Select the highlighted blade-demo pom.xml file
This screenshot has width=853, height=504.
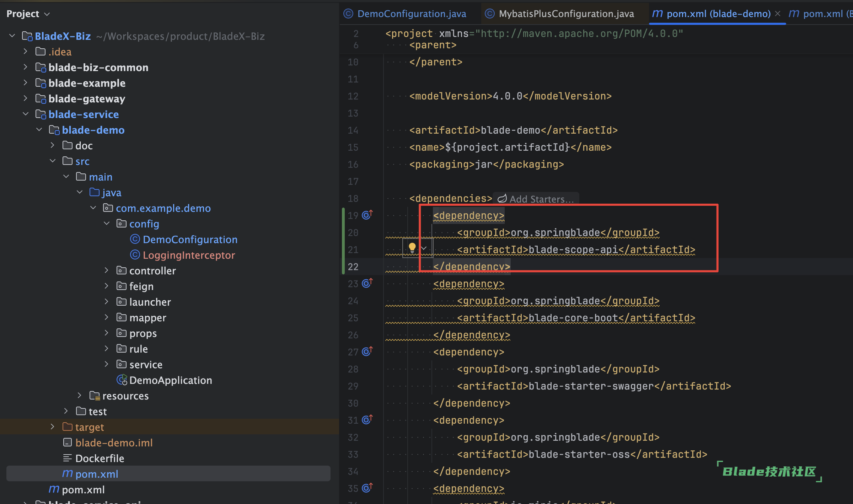coord(168,474)
